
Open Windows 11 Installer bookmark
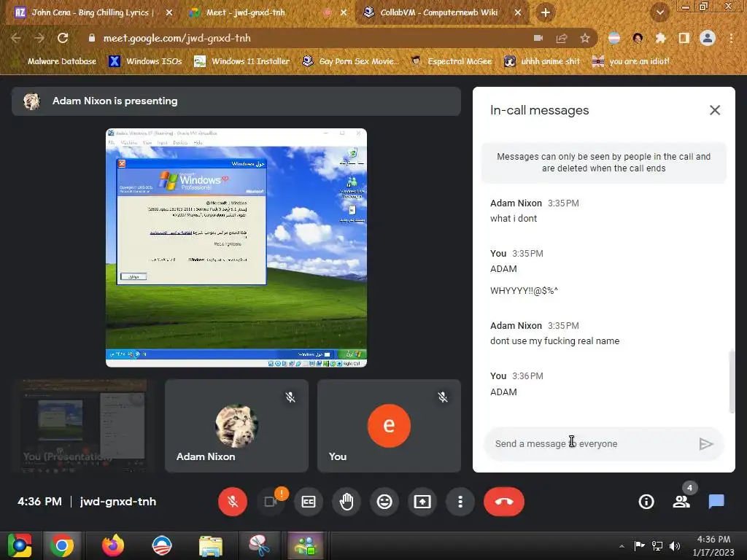[241, 61]
